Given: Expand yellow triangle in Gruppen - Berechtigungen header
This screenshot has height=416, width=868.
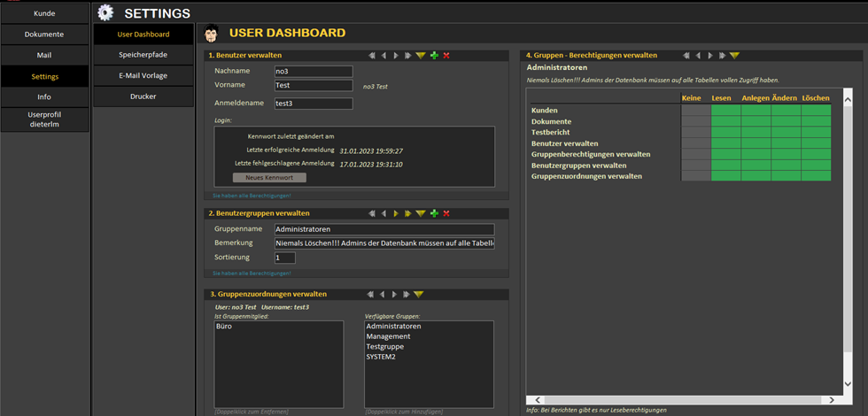Looking at the screenshot, I should tap(734, 56).
